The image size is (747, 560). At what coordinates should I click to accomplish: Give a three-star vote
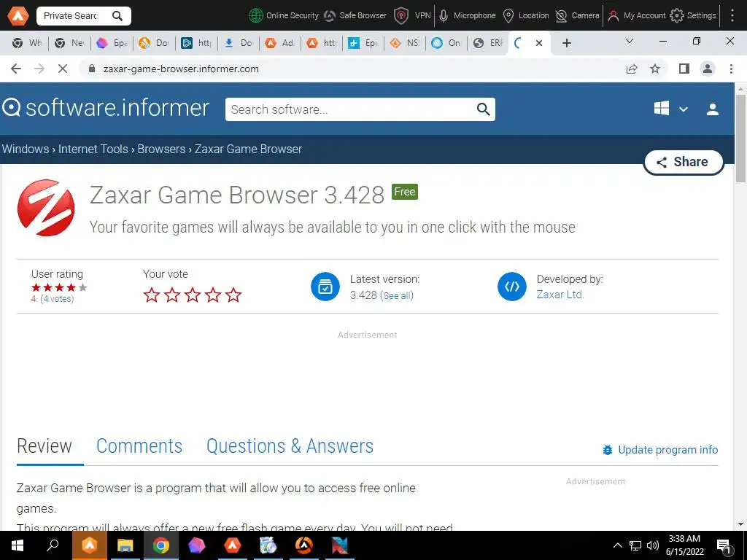193,295
